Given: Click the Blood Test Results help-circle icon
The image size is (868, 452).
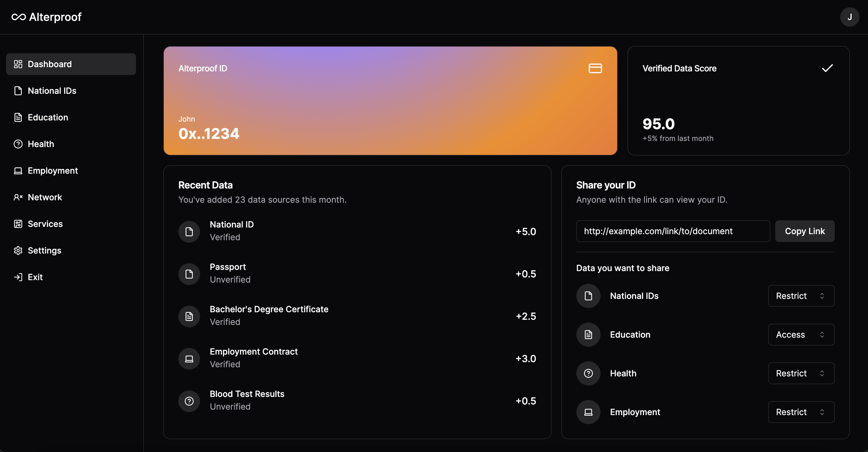Looking at the screenshot, I should (x=189, y=401).
